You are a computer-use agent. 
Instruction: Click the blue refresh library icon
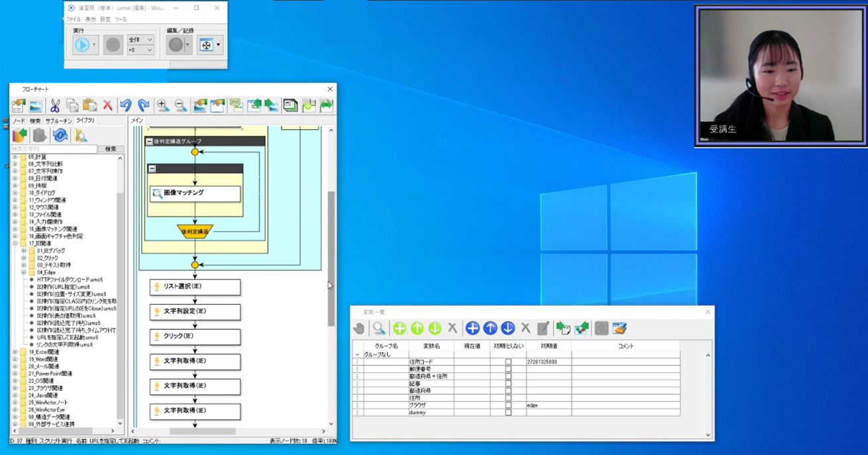(x=60, y=136)
